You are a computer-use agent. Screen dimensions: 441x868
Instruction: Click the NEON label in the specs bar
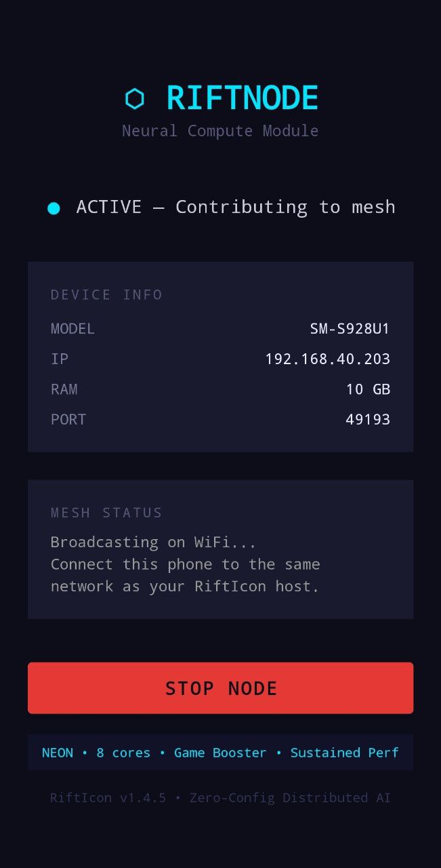click(57, 753)
